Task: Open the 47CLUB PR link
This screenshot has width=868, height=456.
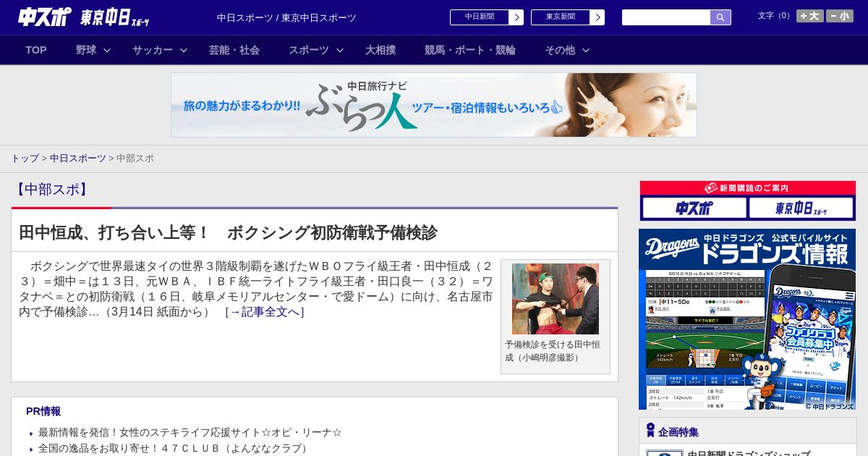Action: [174, 449]
